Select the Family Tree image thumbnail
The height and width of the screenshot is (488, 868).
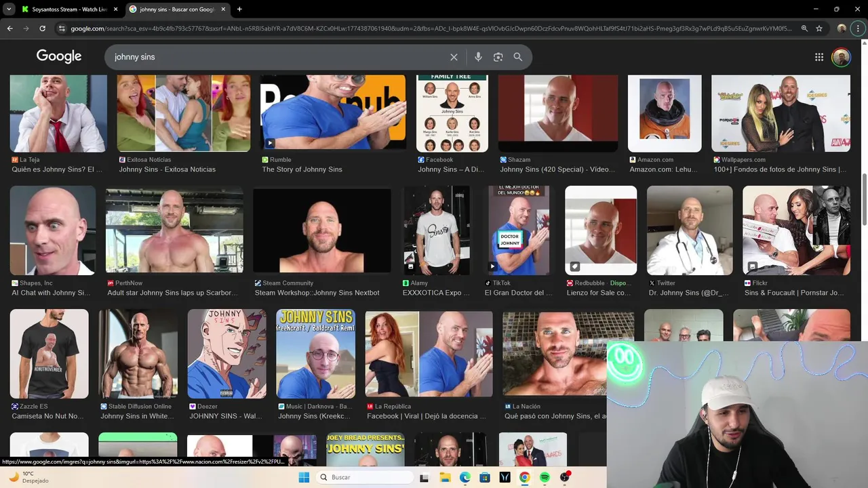[x=452, y=113]
